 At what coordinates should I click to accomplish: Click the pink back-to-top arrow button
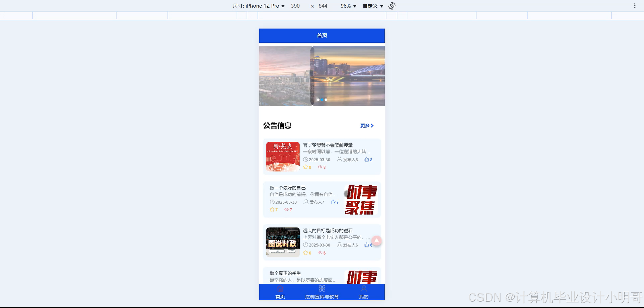tap(376, 241)
